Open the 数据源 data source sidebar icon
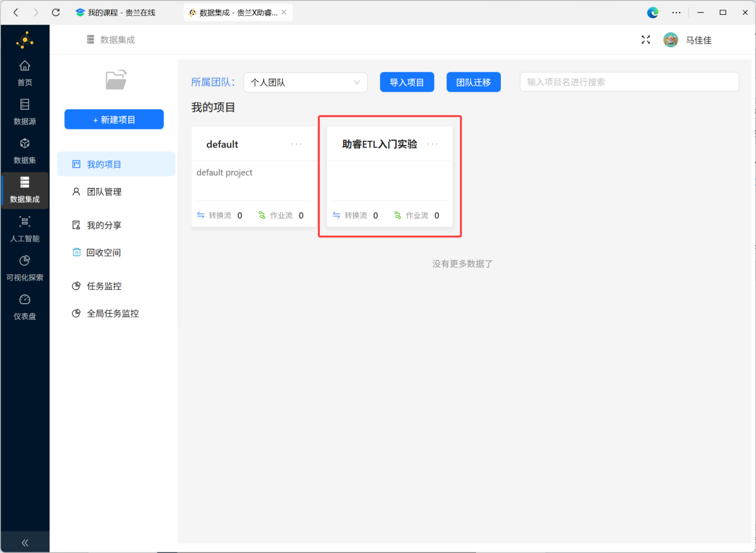Image resolution: width=756 pixels, height=553 pixels. [x=24, y=104]
